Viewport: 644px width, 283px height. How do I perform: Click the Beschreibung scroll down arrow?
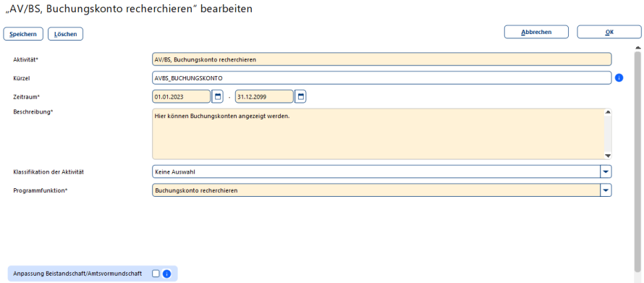[608, 156]
